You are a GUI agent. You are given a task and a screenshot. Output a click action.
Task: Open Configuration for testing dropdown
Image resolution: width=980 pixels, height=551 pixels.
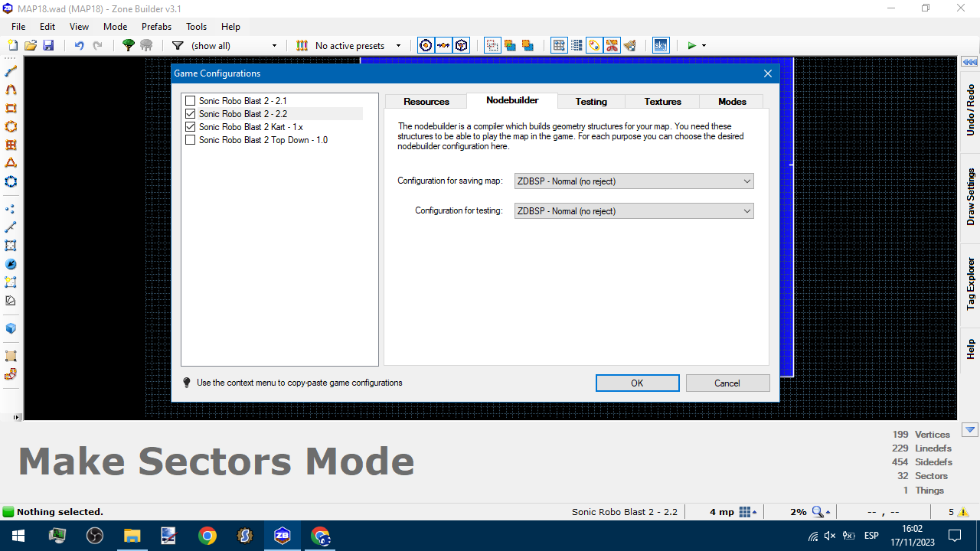(x=634, y=210)
